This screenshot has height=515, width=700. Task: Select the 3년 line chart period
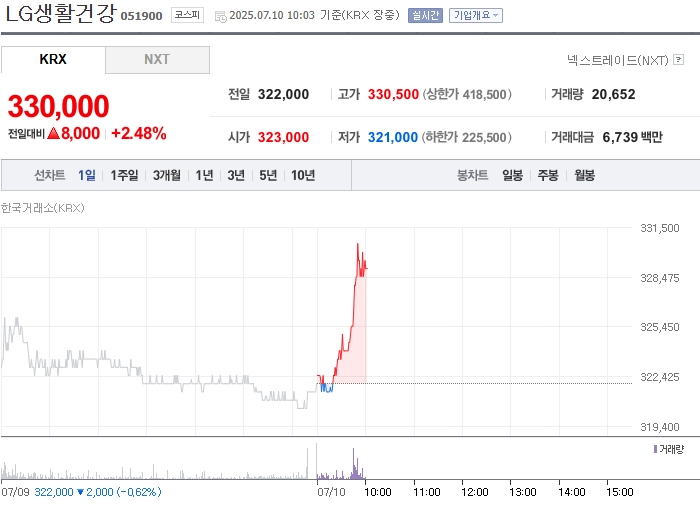pos(236,175)
